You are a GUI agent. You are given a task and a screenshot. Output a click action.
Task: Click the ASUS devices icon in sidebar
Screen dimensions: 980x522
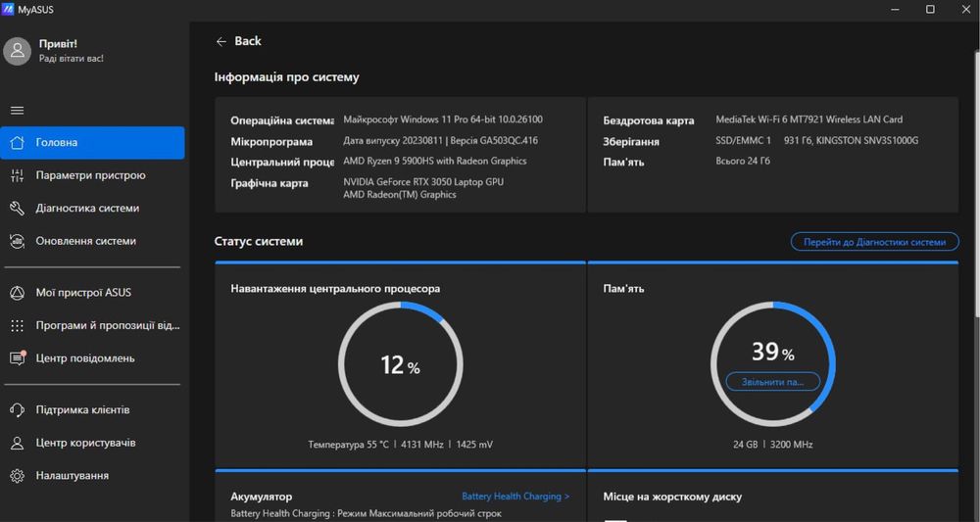pos(18,293)
